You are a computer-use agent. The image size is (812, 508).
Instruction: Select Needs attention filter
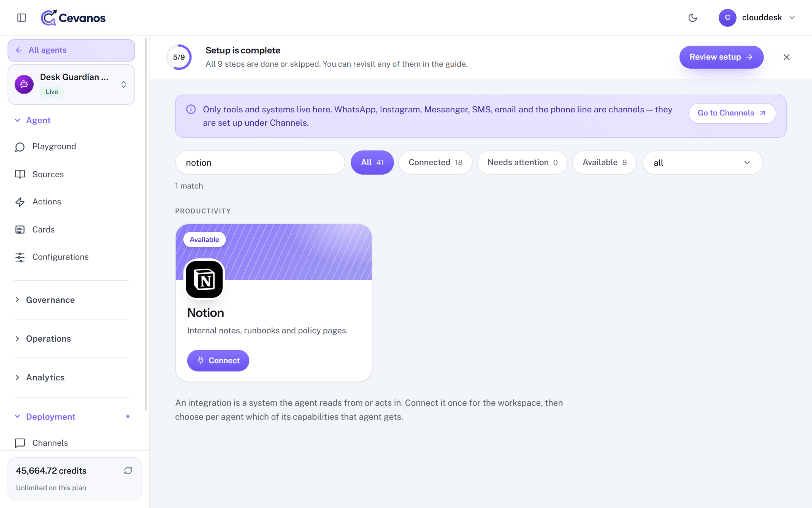[522, 163]
